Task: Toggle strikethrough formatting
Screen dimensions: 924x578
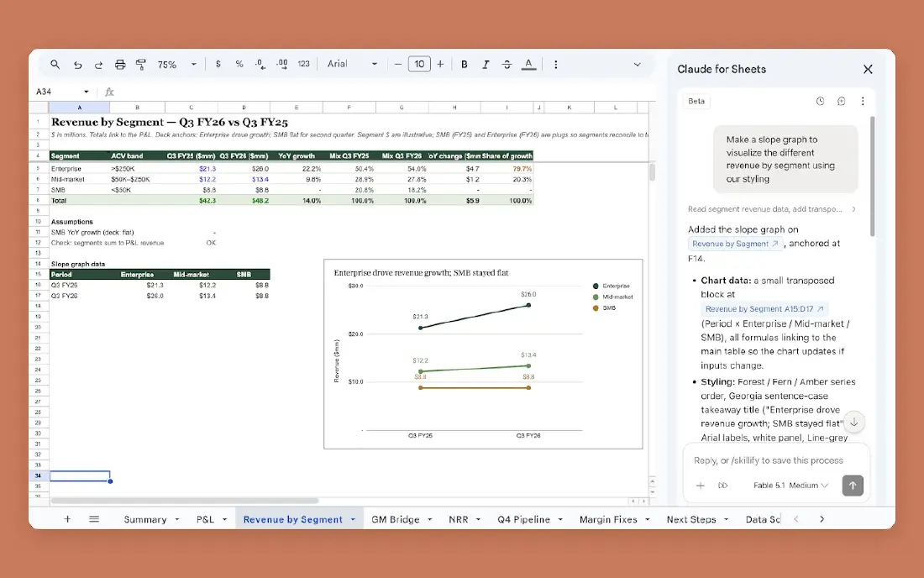Action: tap(507, 65)
